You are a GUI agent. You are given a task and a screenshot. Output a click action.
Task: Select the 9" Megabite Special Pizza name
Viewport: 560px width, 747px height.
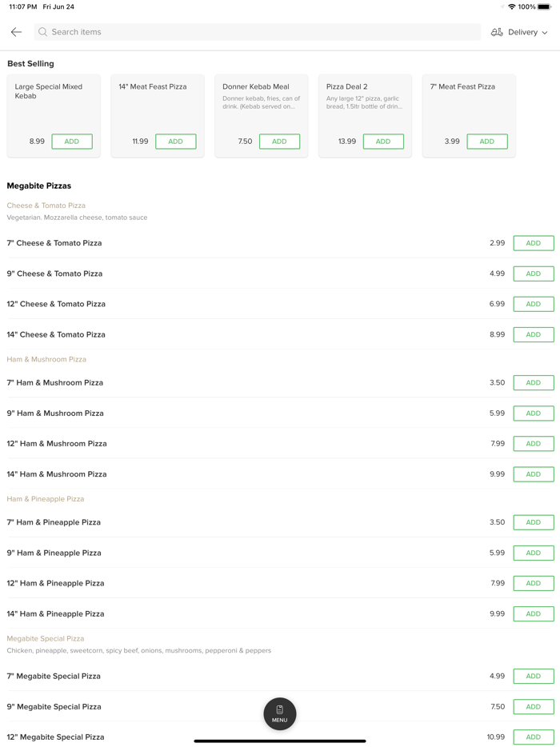(x=54, y=706)
